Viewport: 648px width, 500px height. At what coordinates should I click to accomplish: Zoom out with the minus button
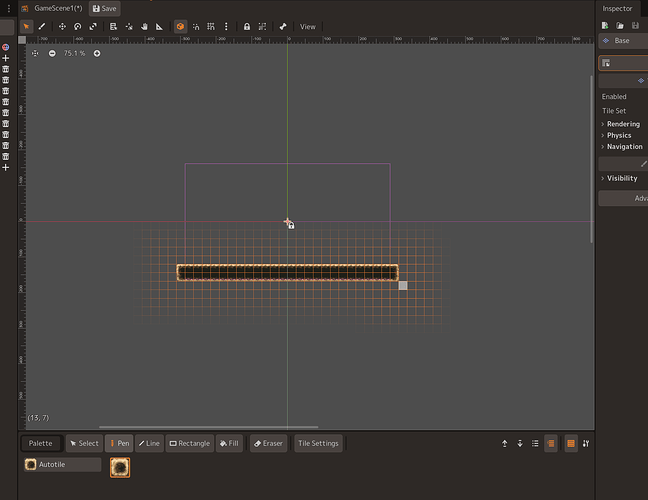52,53
